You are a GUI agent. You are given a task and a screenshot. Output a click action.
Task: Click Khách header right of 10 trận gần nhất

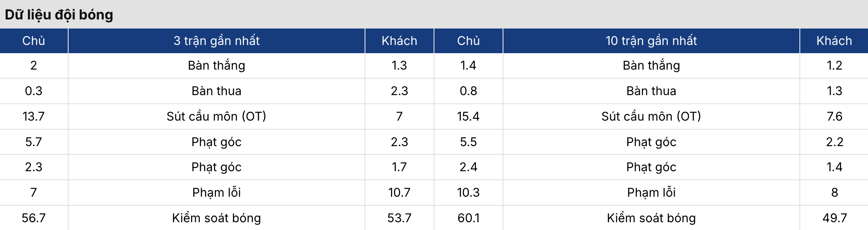834,41
